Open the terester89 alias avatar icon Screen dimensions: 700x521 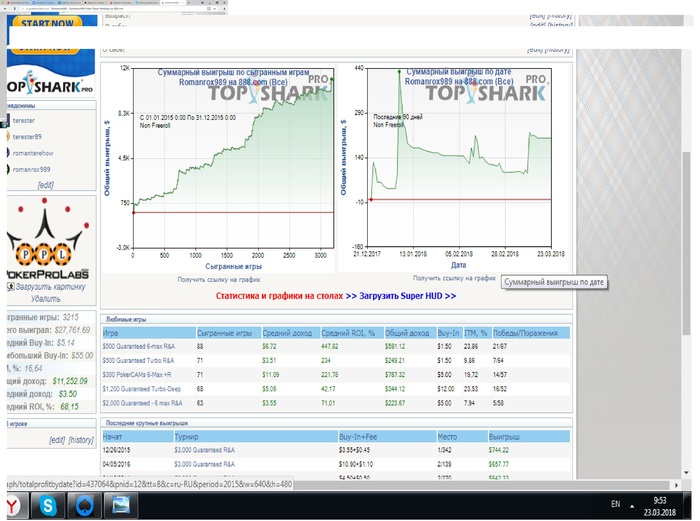8,137
